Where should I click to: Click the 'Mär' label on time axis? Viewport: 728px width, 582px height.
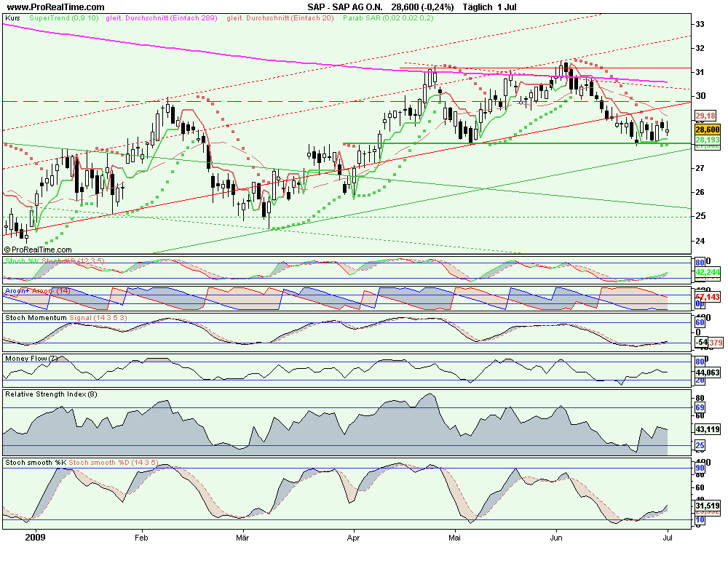[x=242, y=538]
